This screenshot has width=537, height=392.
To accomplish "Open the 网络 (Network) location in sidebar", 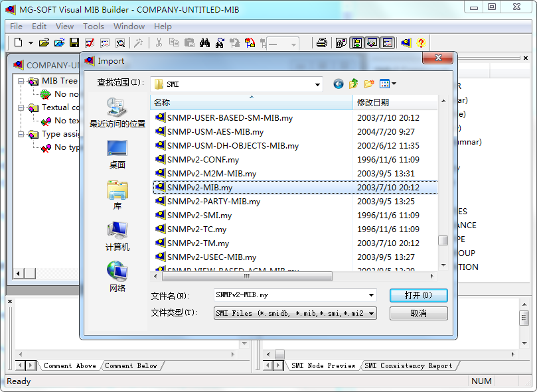I will pos(117,272).
